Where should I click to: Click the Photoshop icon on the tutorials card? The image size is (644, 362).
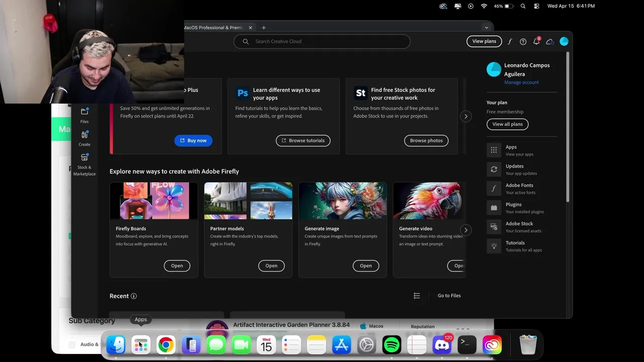coord(243,93)
